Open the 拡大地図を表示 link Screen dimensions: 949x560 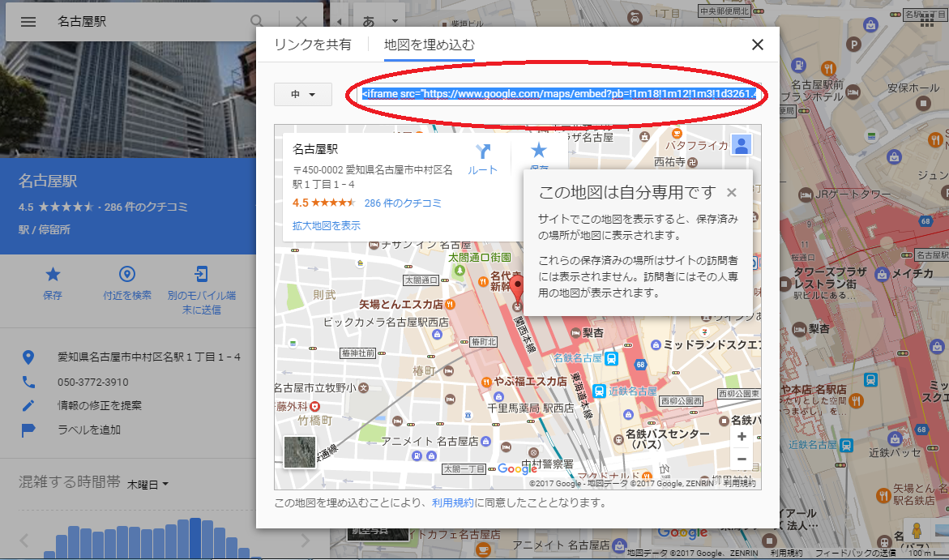[x=327, y=226]
